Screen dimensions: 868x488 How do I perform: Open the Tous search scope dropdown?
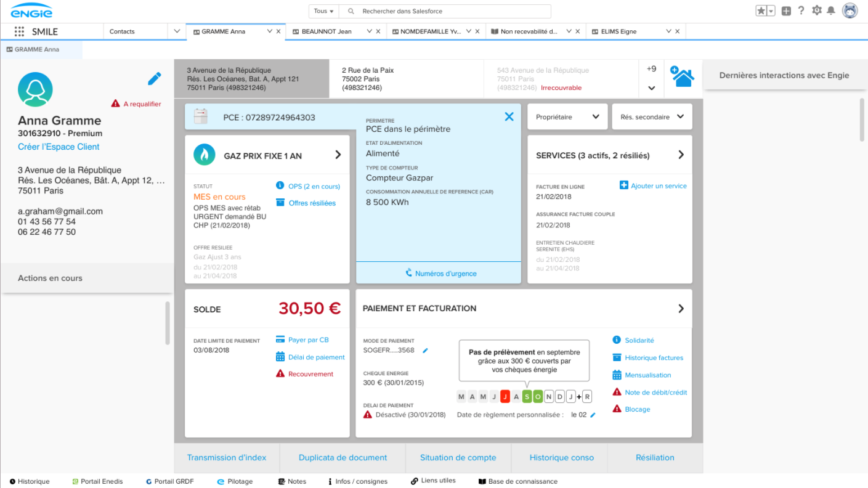[x=324, y=11]
